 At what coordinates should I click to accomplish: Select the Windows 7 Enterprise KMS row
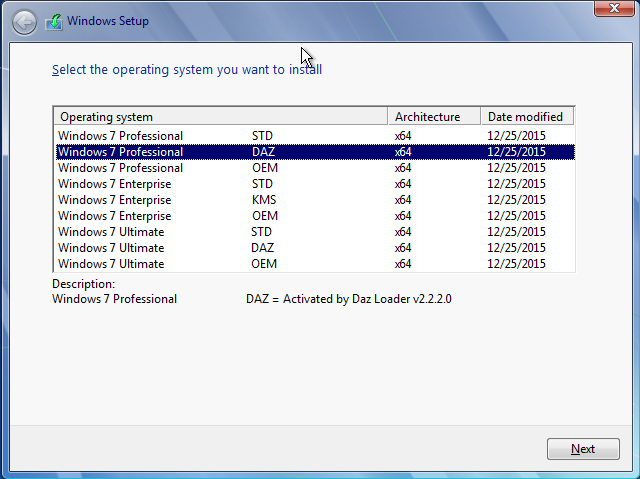(315, 200)
